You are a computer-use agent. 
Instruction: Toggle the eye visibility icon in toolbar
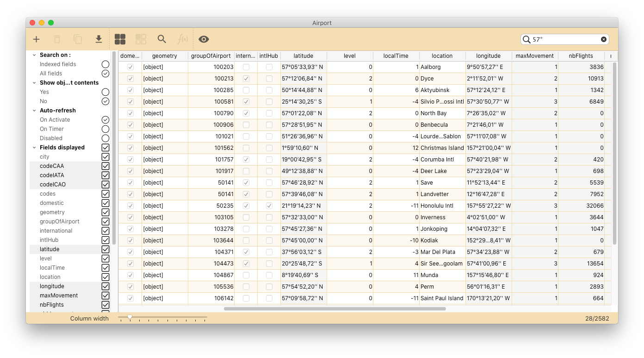(x=204, y=39)
